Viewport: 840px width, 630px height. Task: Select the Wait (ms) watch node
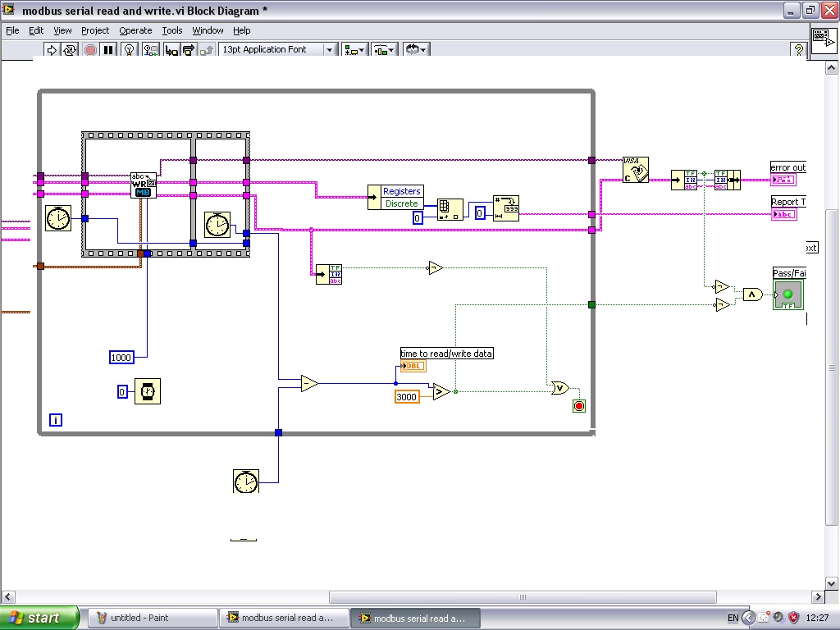(x=148, y=391)
